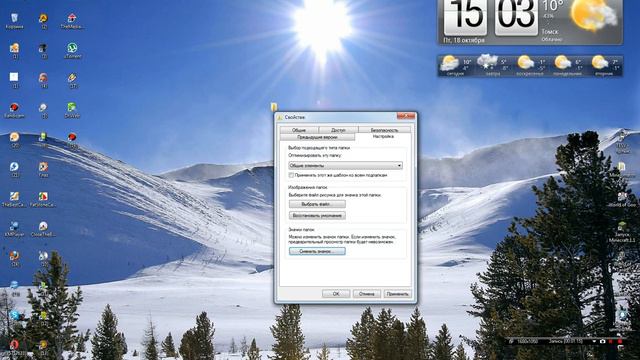
Task: Click the camera icon in recording bar
Action: tap(602, 341)
